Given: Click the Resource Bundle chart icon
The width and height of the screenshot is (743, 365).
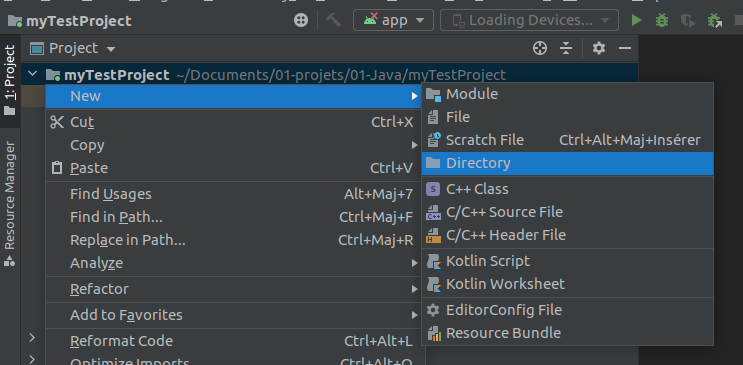Looking at the screenshot, I should click(434, 333).
